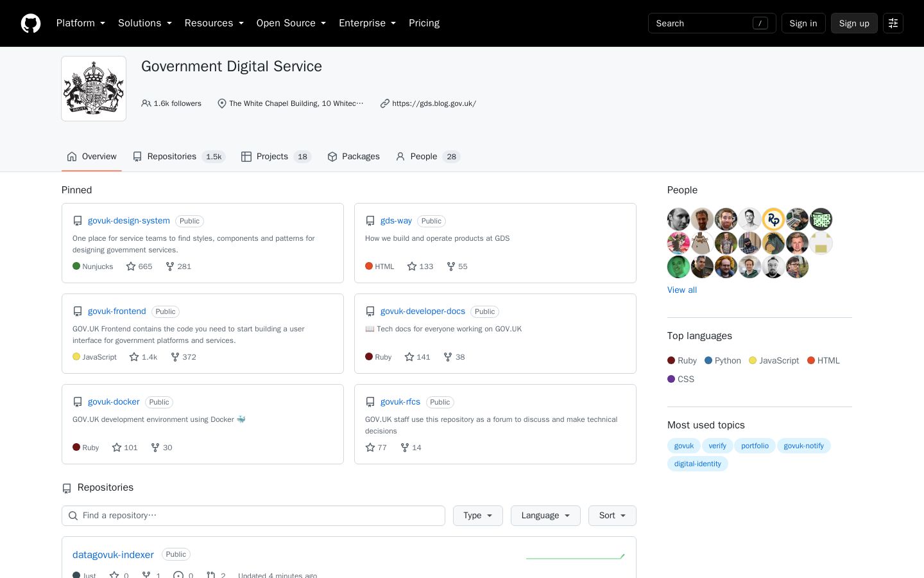Filter by Python language
This screenshot has width=924, height=578.
723,361
